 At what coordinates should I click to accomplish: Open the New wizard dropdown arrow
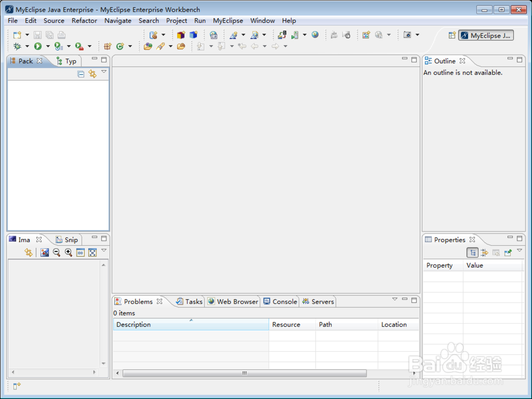[27, 35]
